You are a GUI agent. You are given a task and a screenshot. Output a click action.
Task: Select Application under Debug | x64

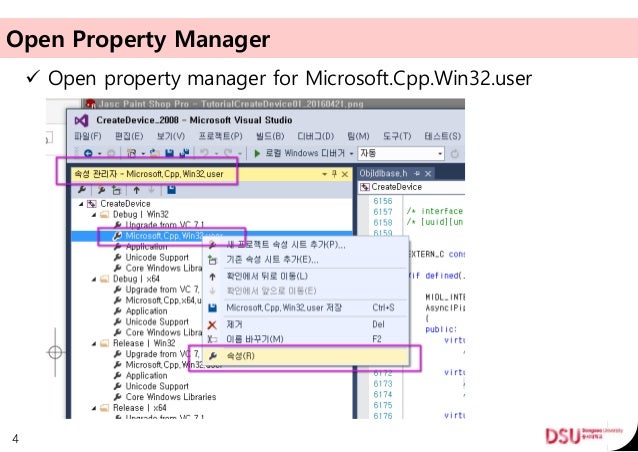pyautogui.click(x=146, y=311)
